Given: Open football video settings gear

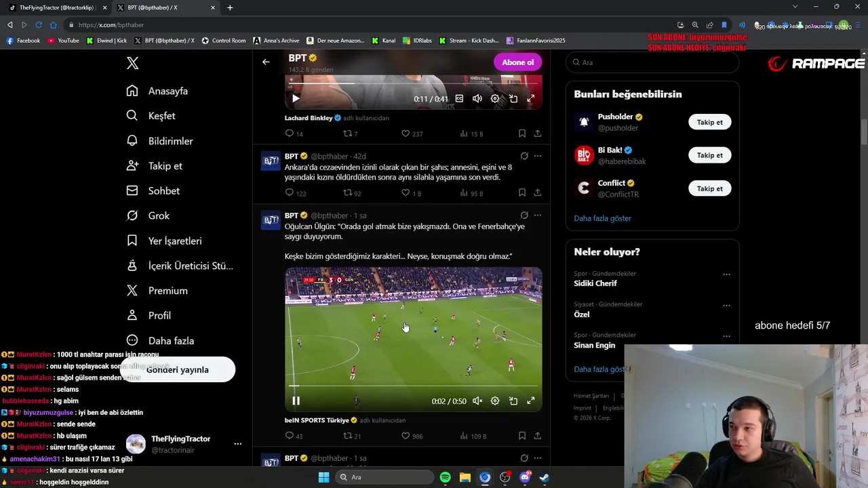Looking at the screenshot, I should (x=495, y=401).
